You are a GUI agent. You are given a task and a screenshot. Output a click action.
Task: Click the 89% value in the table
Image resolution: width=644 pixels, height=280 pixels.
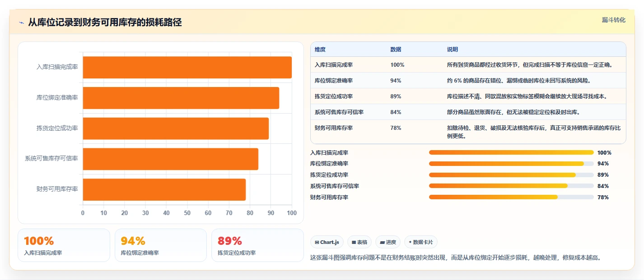(396, 96)
